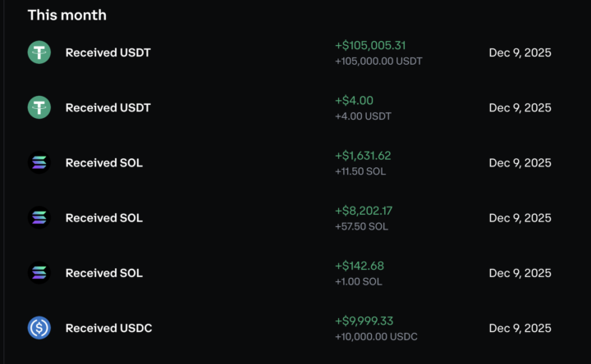The width and height of the screenshot is (591, 364).
Task: Click the +$142.68 amount
Action: pos(360,266)
